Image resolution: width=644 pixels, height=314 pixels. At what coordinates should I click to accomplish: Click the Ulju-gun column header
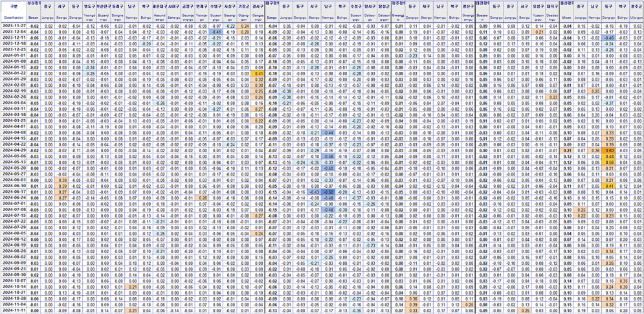click(637, 11)
